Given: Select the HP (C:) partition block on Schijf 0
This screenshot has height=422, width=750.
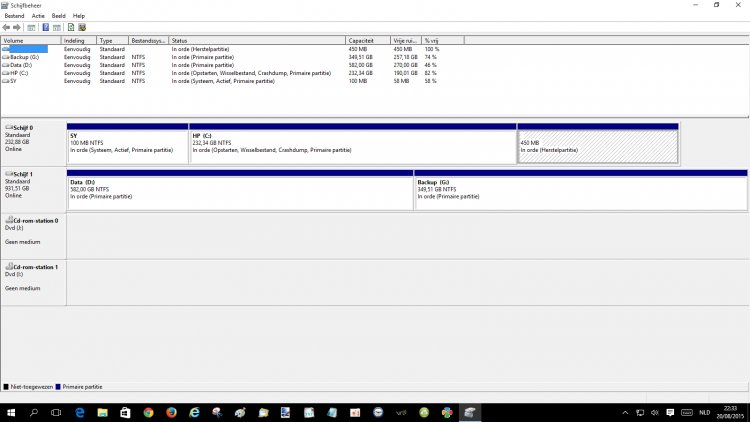Looking at the screenshot, I should pos(352,146).
